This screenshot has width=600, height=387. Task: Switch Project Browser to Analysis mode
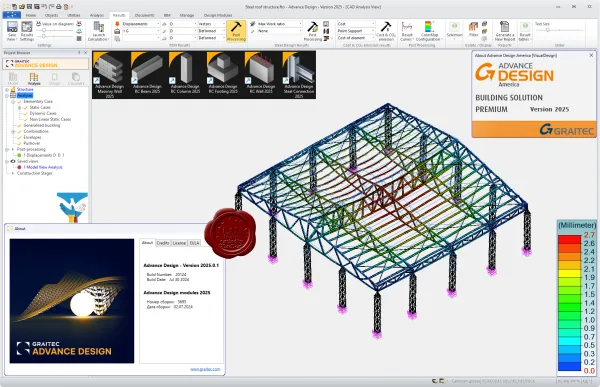(x=34, y=79)
